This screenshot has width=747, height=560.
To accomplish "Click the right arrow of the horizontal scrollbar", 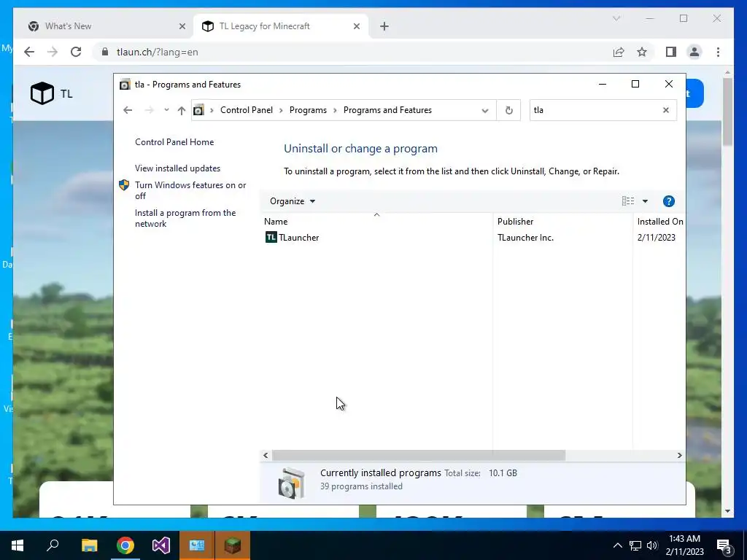I will 679,456.
